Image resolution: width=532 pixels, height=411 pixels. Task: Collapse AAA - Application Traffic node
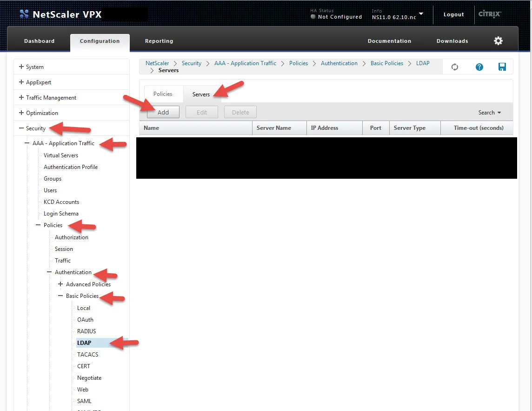[x=27, y=143]
